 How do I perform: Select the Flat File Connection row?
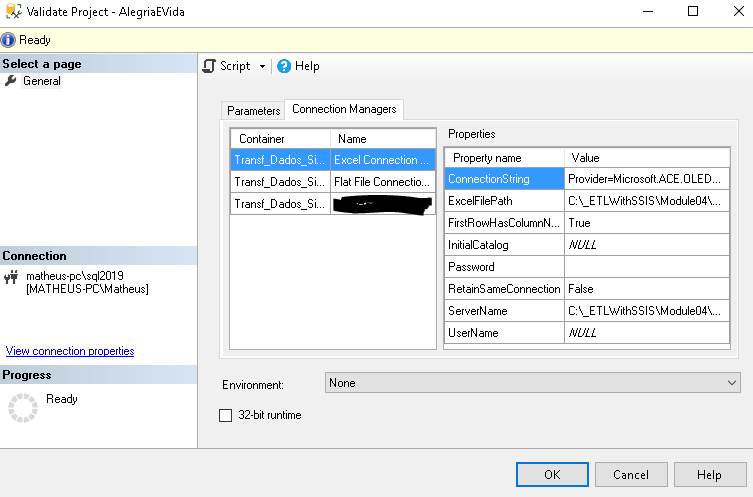[383, 181]
